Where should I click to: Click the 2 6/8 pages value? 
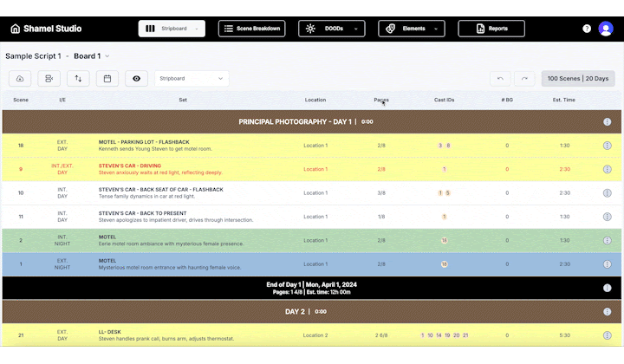point(381,335)
